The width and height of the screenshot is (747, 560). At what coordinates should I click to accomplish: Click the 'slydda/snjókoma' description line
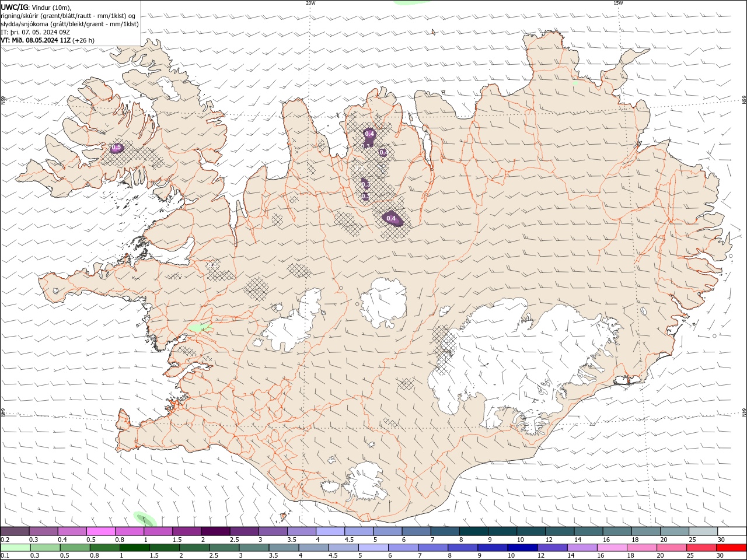pyautogui.click(x=70, y=24)
